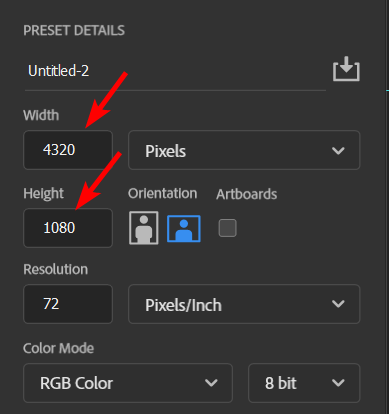Click the Resolution label
Viewport: 389px width, 414px height.
pos(56,269)
